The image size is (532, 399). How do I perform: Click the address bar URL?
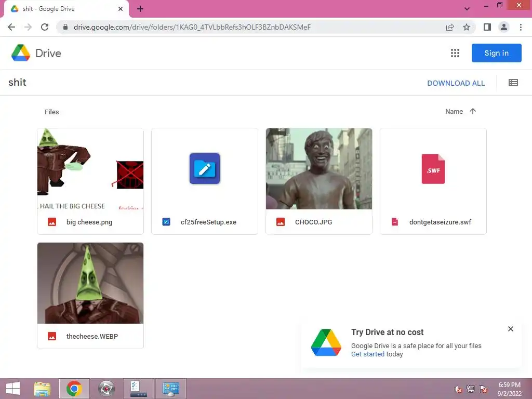192,27
